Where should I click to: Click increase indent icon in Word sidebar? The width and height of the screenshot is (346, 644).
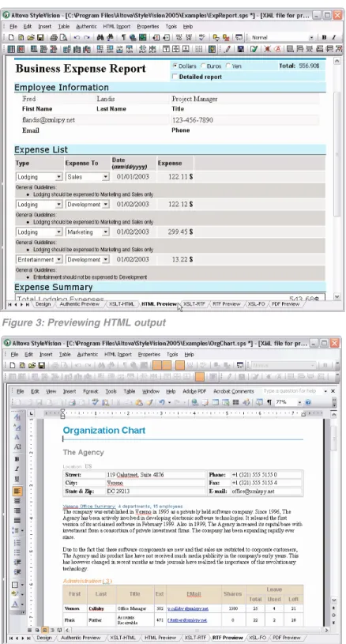pyautogui.click(x=17, y=572)
